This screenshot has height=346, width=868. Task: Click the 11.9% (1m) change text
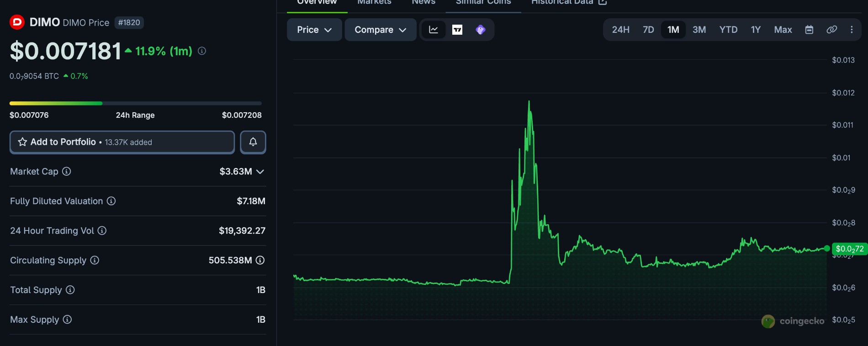pos(164,51)
